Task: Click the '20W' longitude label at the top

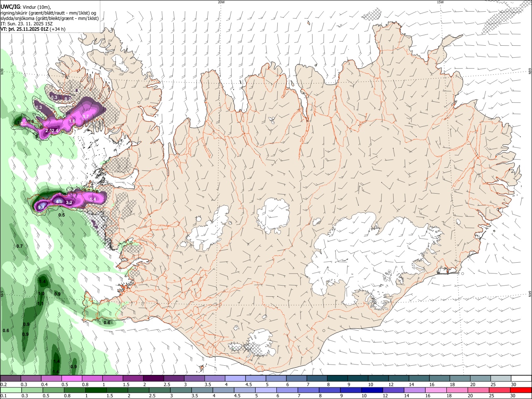Action: pyautogui.click(x=221, y=2)
